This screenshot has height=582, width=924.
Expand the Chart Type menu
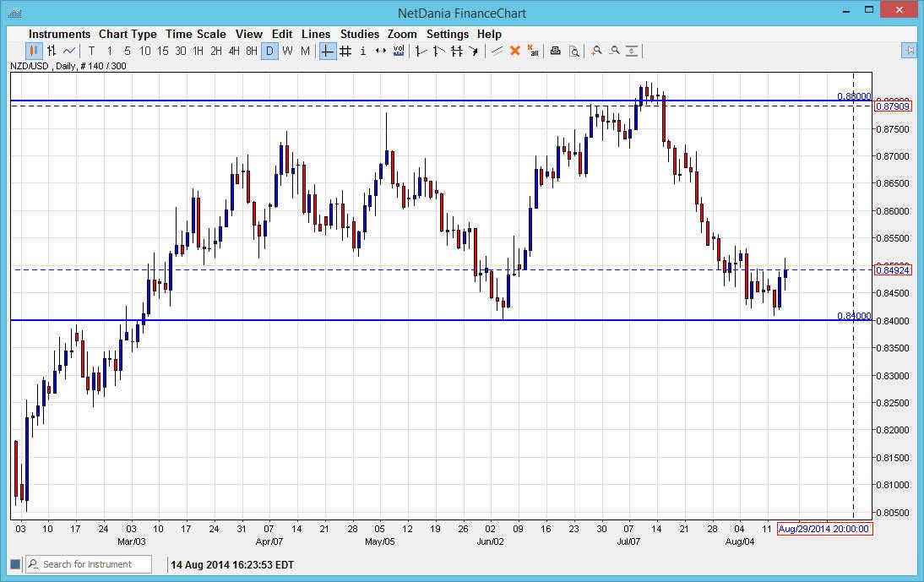(x=128, y=34)
